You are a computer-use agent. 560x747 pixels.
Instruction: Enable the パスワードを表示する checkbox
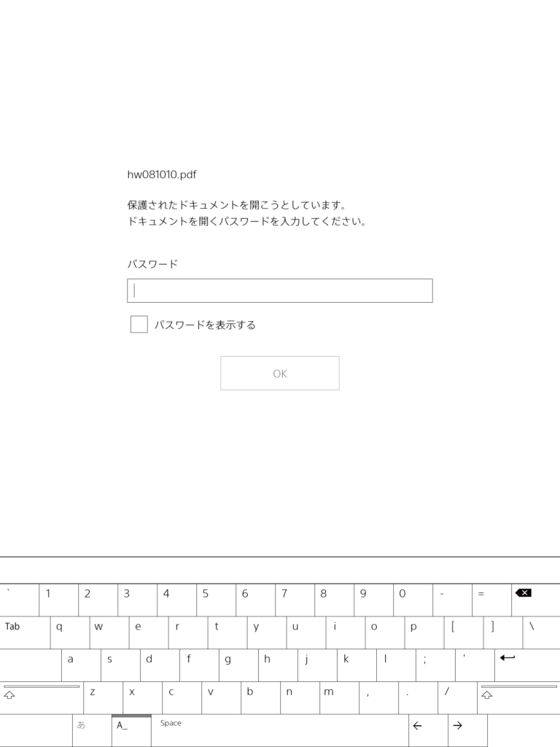pyautogui.click(x=139, y=324)
